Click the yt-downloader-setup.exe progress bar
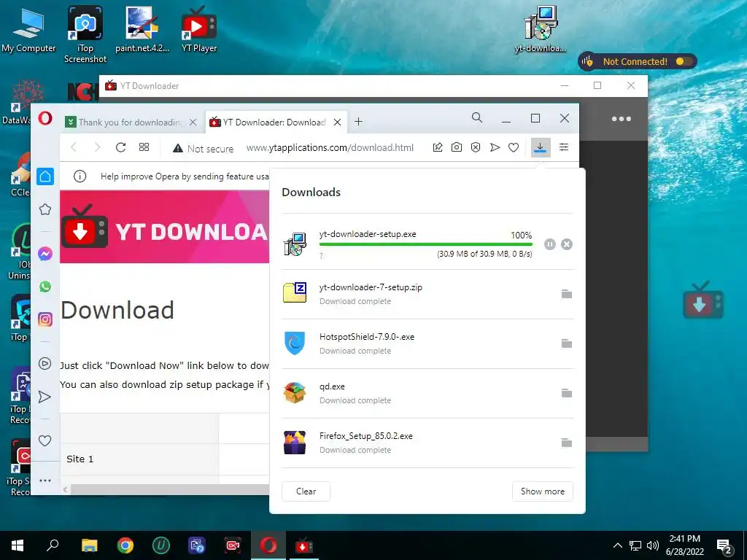This screenshot has width=747, height=560. click(426, 244)
